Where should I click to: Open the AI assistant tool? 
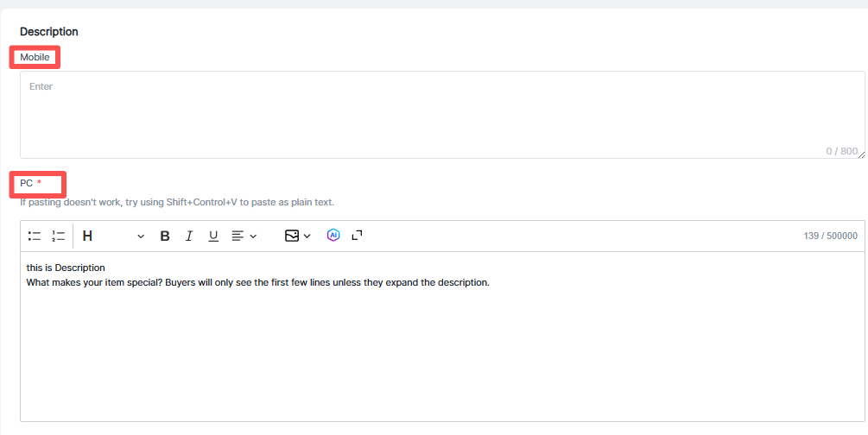click(333, 236)
